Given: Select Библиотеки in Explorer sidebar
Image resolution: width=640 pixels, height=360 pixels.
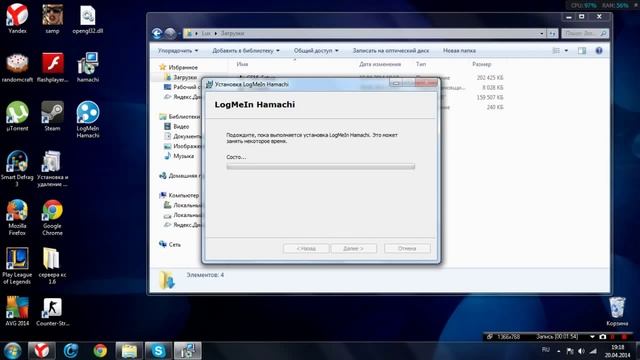Looking at the screenshot, I should (180, 116).
